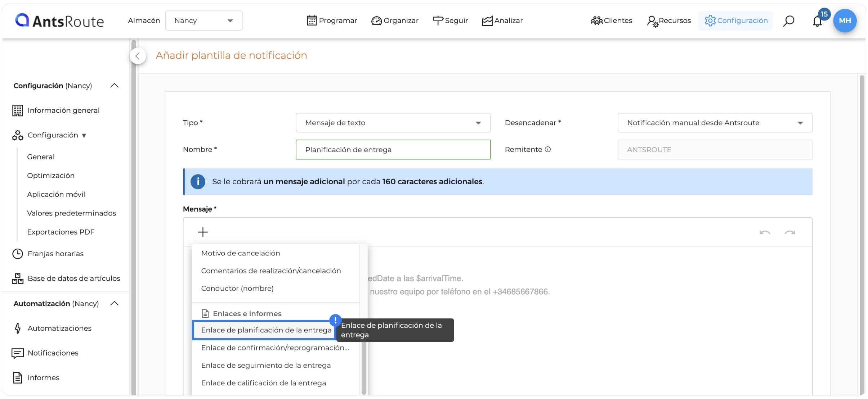Open Aplicación móvil settings
This screenshot has height=399, width=868.
coord(56,194)
